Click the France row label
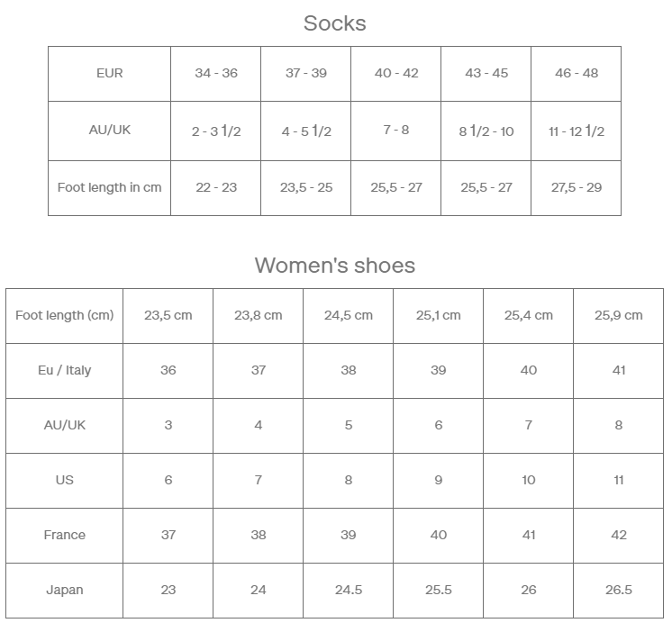The image size is (672, 623). (x=64, y=536)
